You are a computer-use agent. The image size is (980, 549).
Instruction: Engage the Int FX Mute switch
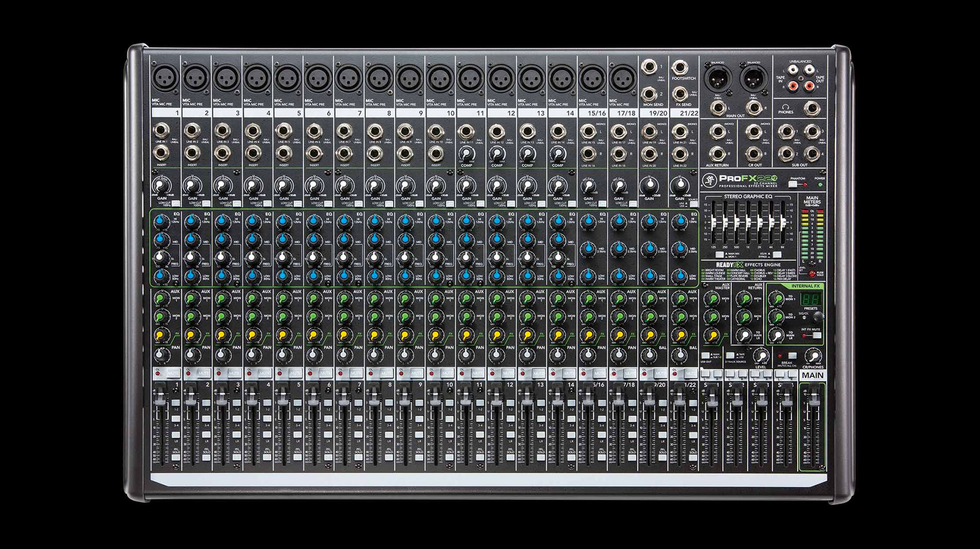pos(817,335)
